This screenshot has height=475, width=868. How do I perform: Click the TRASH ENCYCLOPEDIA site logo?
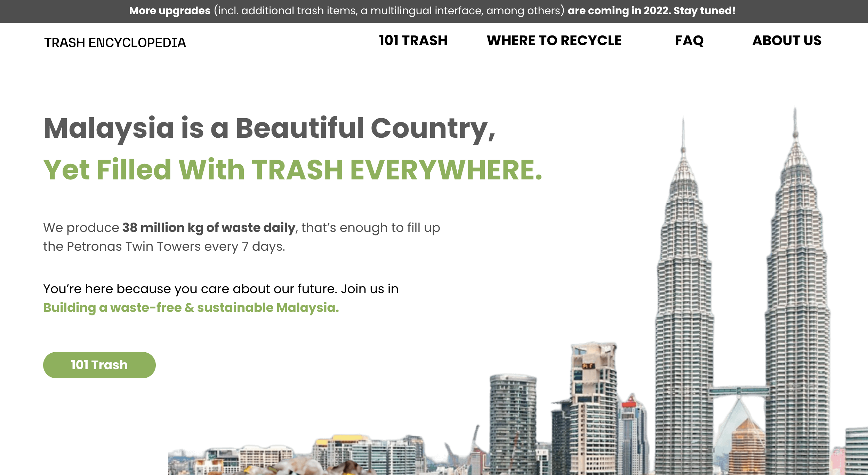point(115,42)
